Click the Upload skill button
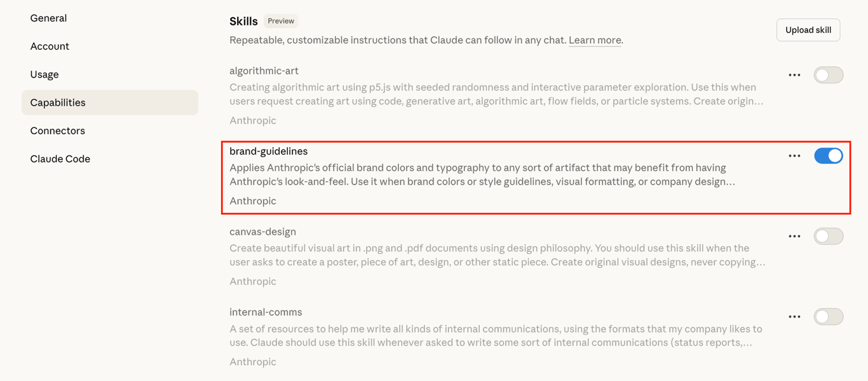This screenshot has width=868, height=381. (808, 29)
